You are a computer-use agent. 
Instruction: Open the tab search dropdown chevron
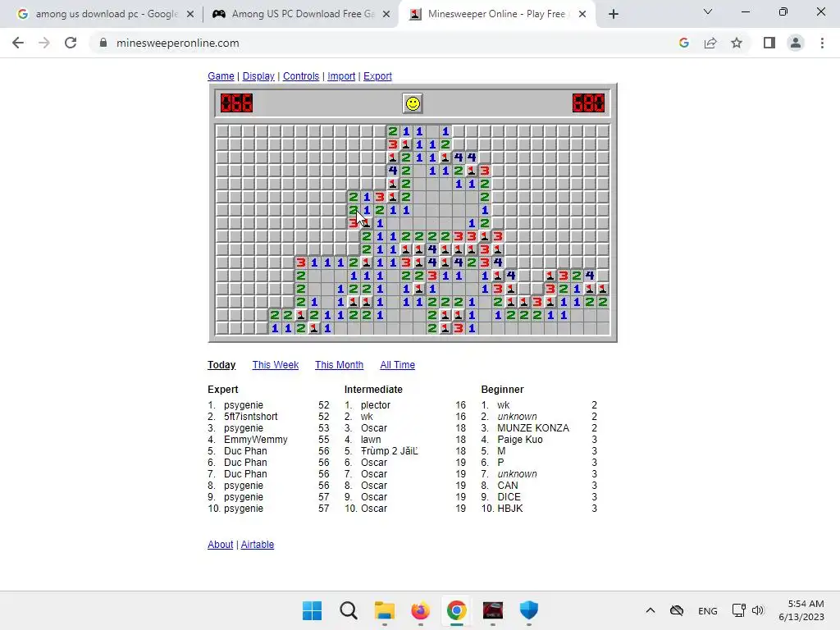[x=708, y=11]
